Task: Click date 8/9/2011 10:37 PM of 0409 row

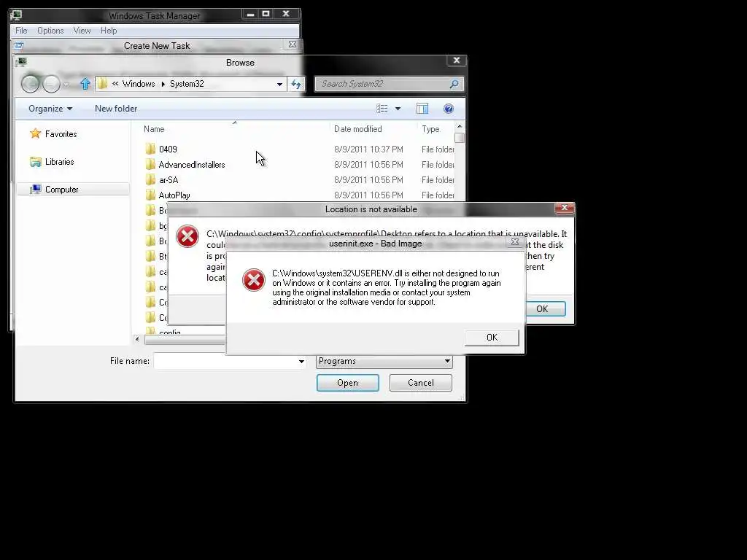Action: click(368, 149)
